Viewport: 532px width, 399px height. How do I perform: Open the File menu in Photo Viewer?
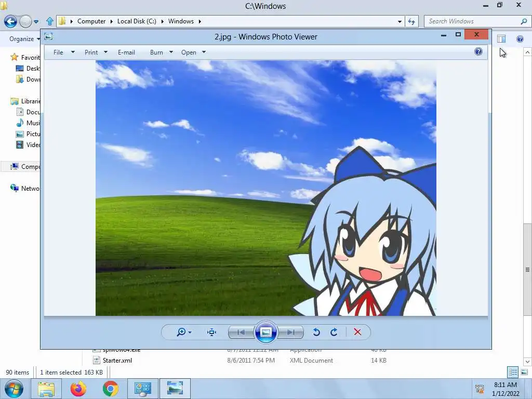(58, 52)
